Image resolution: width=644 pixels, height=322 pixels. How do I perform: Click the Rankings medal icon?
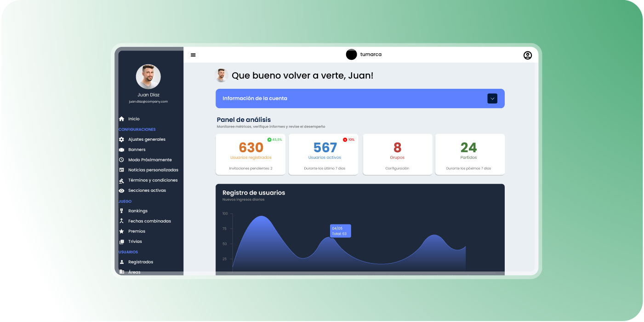coord(121,211)
